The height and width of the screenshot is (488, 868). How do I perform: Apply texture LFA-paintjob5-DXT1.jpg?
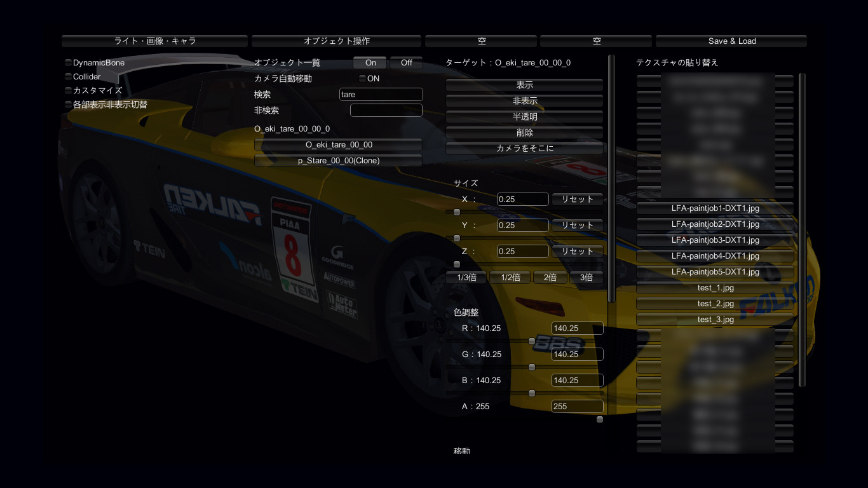pos(715,272)
